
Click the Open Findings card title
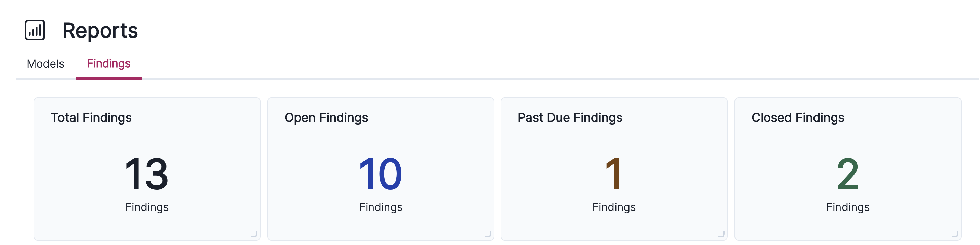tap(326, 118)
